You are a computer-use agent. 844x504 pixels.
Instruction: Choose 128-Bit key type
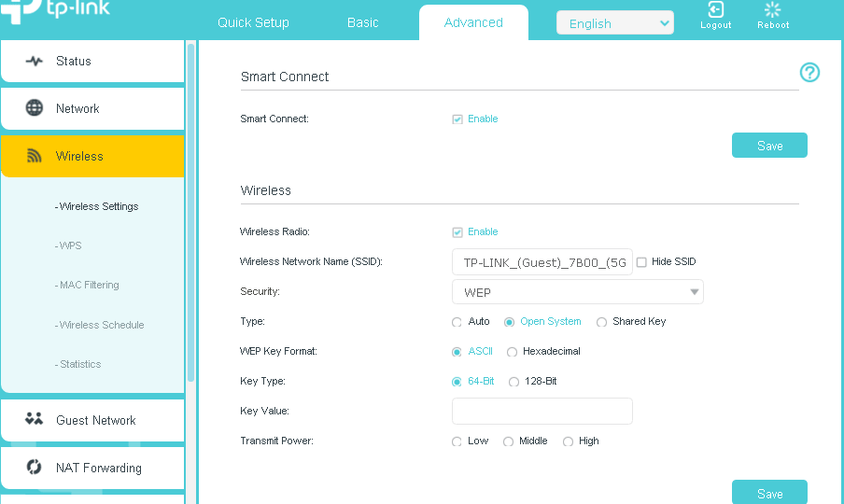pos(513,382)
